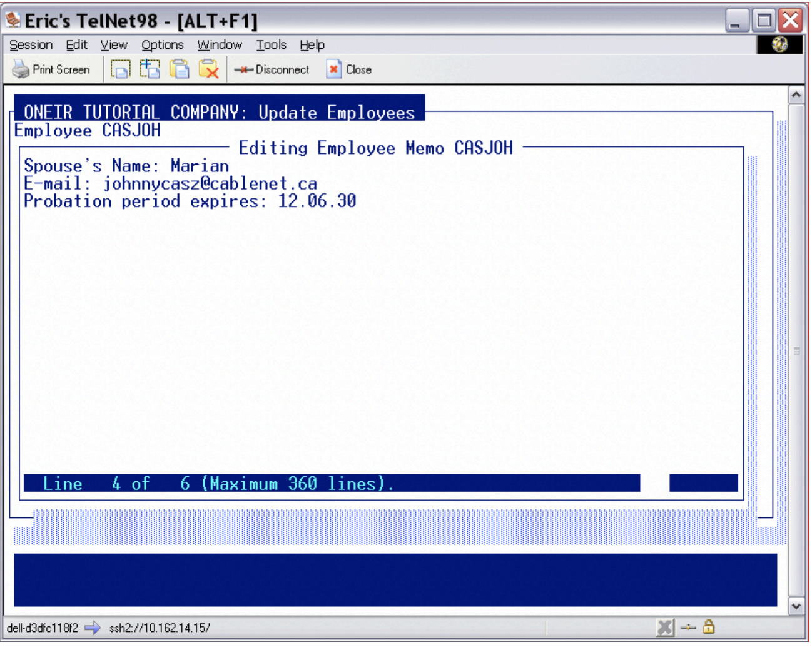Click the "ONEIR TUTORIAL COMPANY: Update Employees" header
The width and height of the screenshot is (812, 647).
point(220,112)
